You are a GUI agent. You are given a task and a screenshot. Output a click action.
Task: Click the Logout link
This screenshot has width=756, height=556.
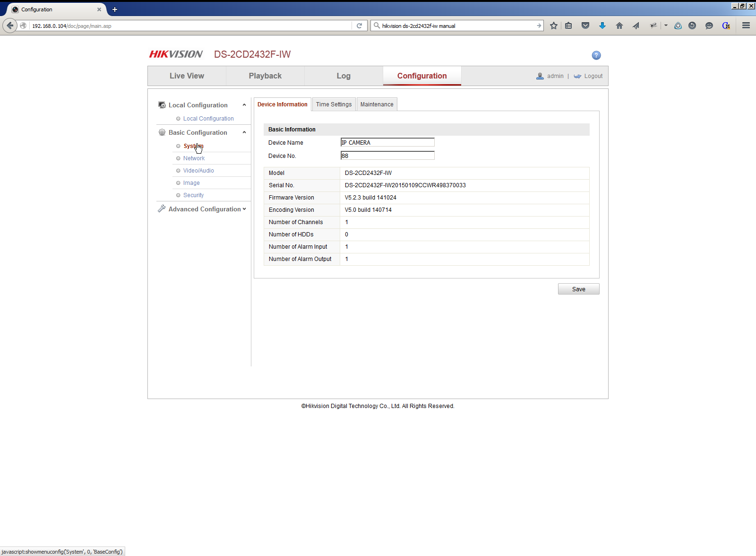point(593,76)
